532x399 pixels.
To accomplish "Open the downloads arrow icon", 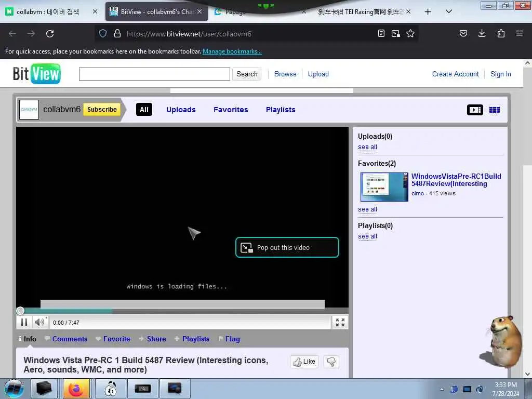I will click(482, 33).
